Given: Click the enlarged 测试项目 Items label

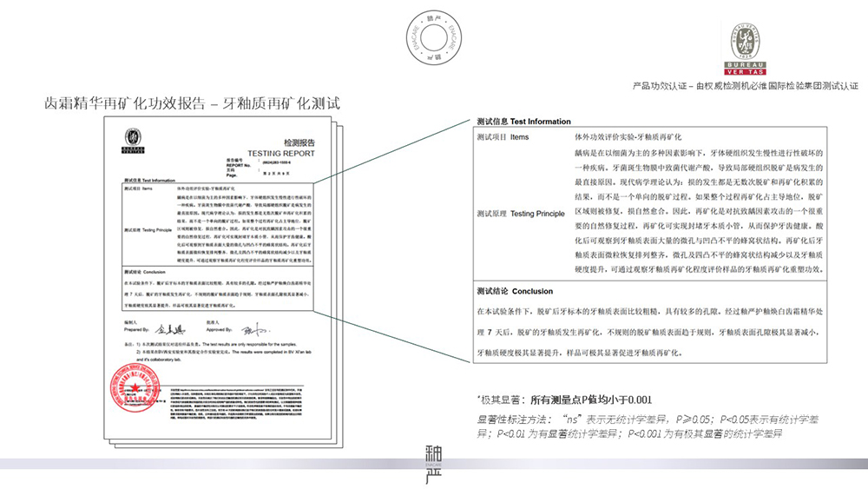Looking at the screenshot, I should (503, 136).
